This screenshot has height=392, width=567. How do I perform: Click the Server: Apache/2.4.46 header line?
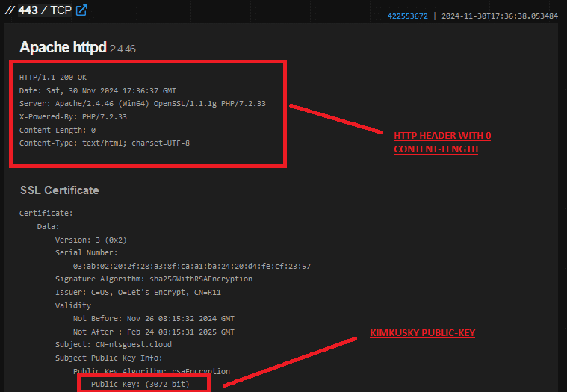[142, 103]
